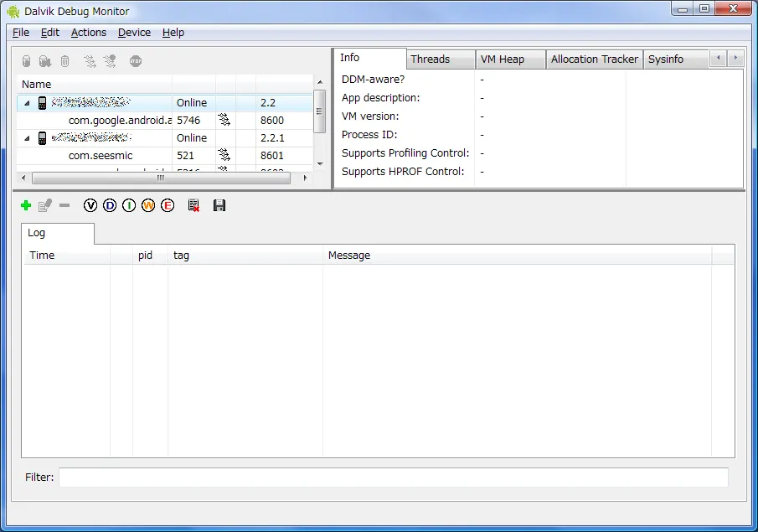Image resolution: width=758 pixels, height=532 pixels.
Task: Click the Cause GC trash icon
Action: 64,61
